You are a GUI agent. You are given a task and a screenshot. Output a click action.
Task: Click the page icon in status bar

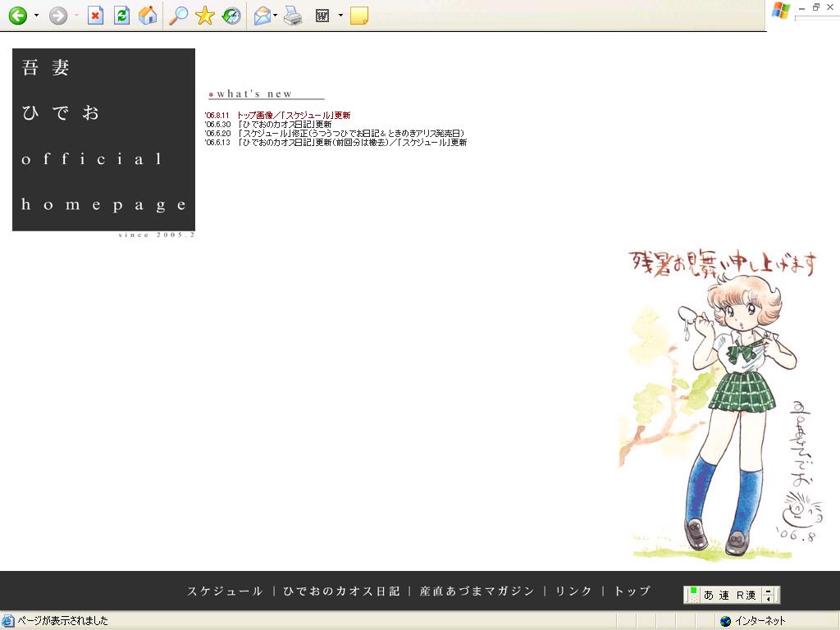[8, 621]
